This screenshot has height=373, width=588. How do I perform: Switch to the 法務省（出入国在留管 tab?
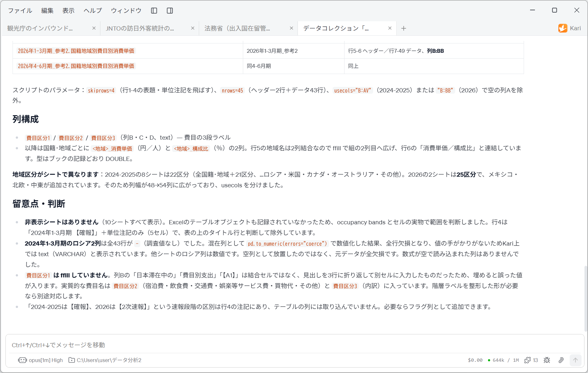point(237,28)
